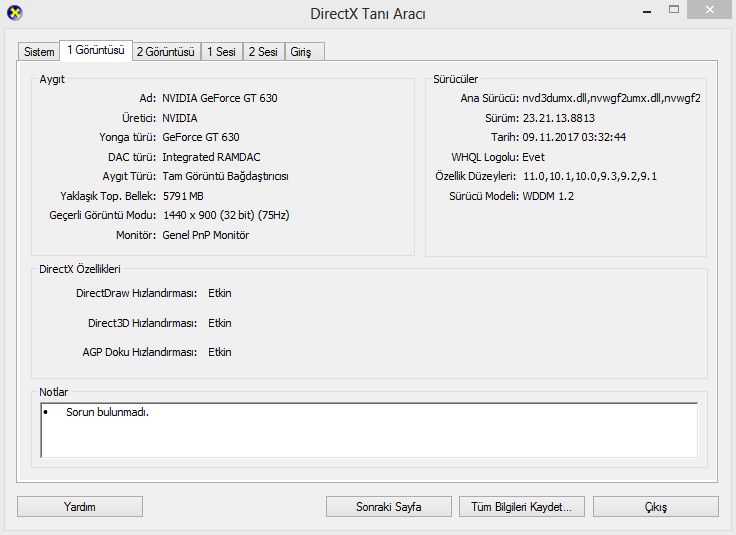Click inside the Notlar text box
The image size is (736, 535).
pos(369,430)
